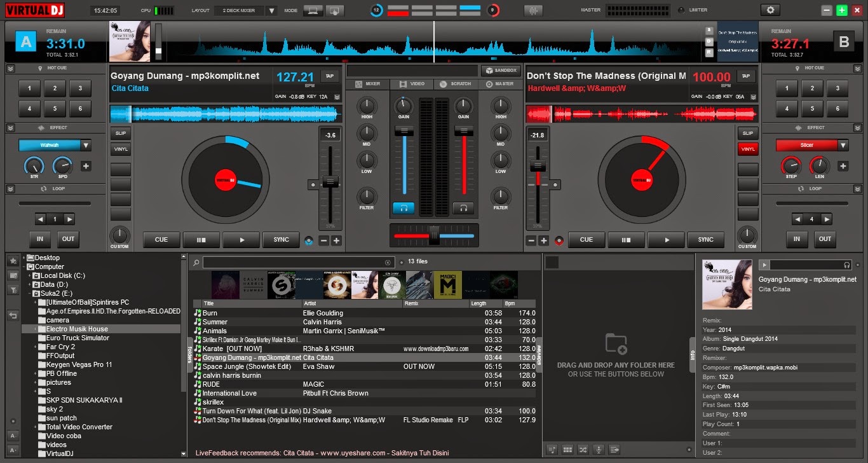Viewport: 868px width, 463px height.
Task: Toggle deck B headphone cue button
Action: pos(463,207)
